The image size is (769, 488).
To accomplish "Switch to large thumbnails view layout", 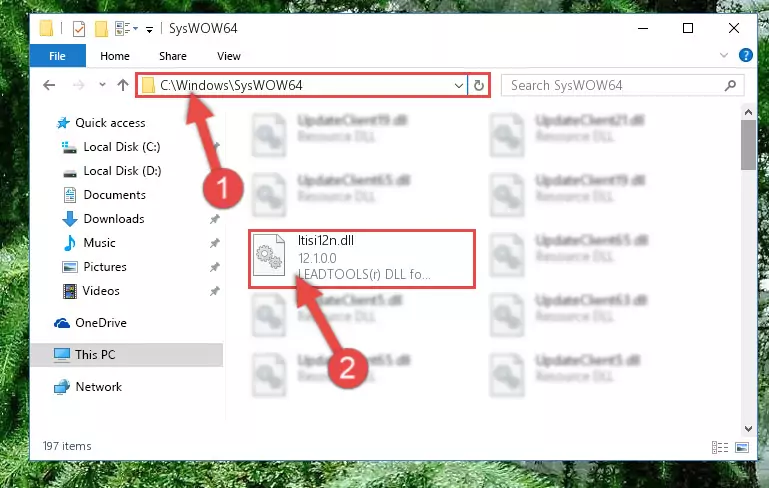I will click(742, 447).
